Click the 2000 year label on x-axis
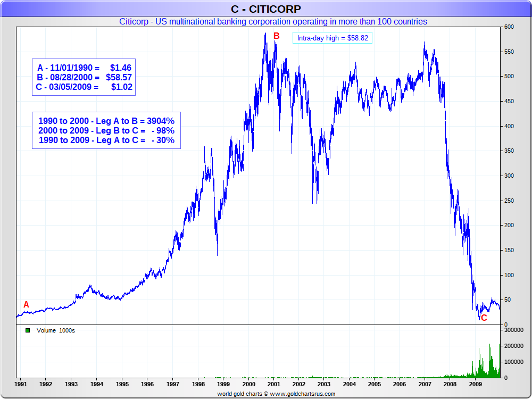Image resolution: width=532 pixels, height=399 pixels. 248,384
